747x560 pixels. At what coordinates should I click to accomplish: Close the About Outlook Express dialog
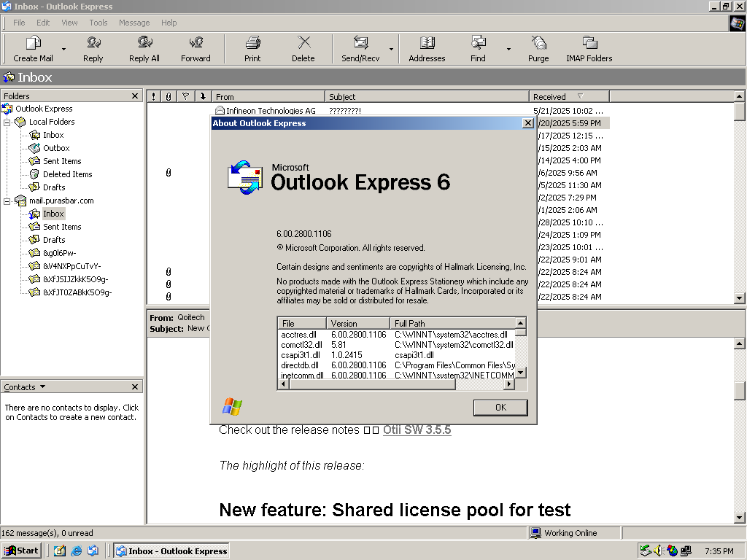pos(528,123)
